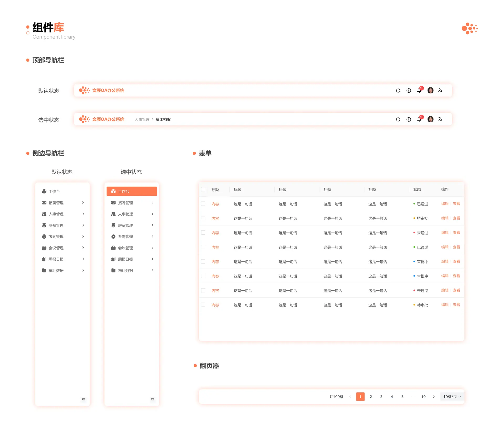Click info alert icon in default navbar
Viewport: 504px width, 426px height.
408,91
